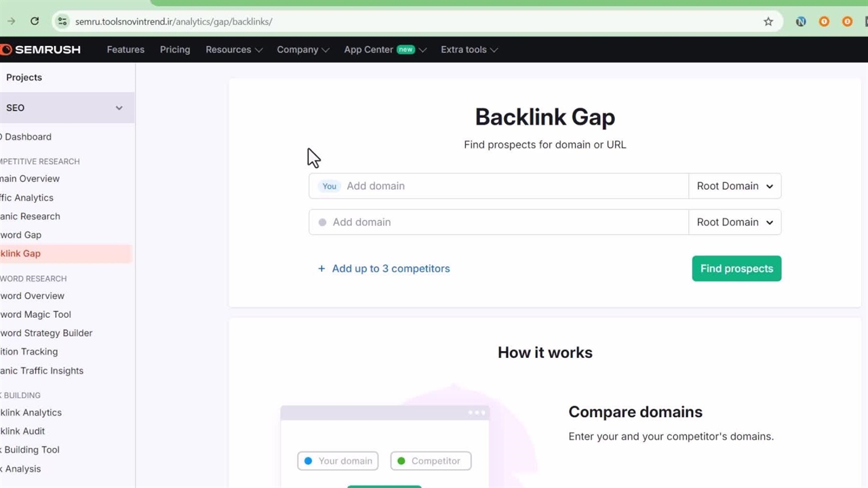Open Bulk Analysis in the sidebar

click(x=20, y=469)
